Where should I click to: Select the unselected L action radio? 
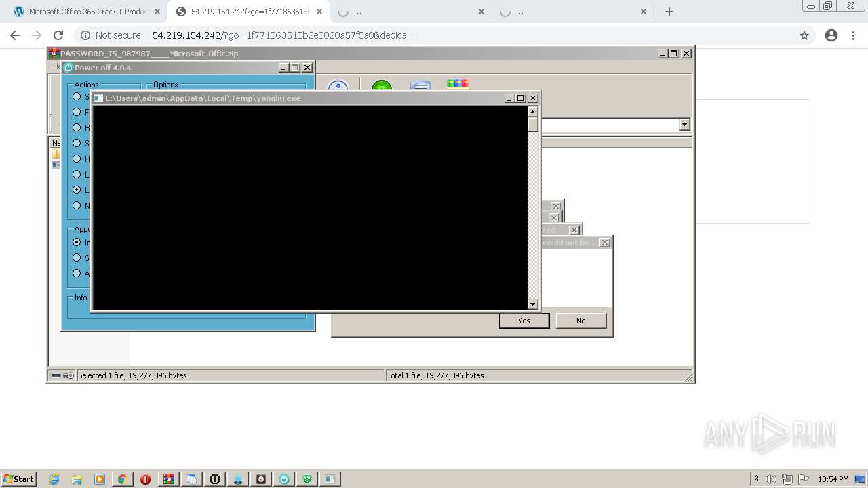(x=77, y=174)
